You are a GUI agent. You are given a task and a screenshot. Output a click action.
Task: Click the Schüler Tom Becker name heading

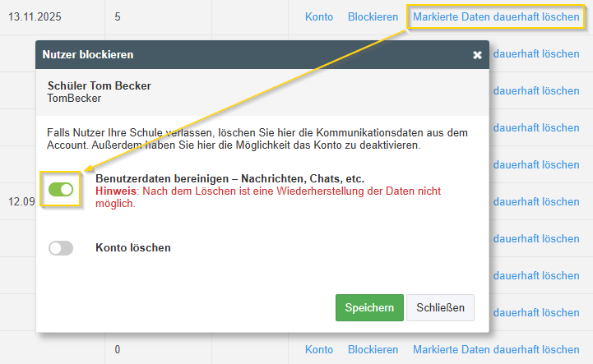pyautogui.click(x=100, y=85)
